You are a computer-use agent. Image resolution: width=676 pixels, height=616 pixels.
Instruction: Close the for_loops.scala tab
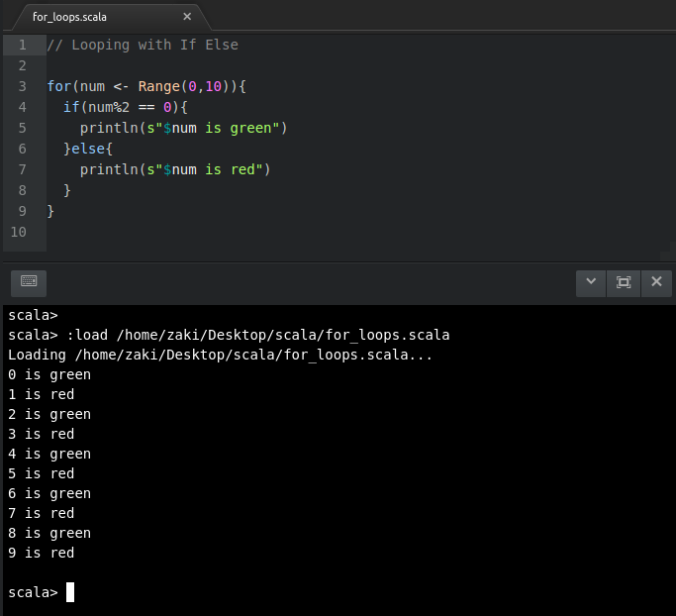(187, 17)
